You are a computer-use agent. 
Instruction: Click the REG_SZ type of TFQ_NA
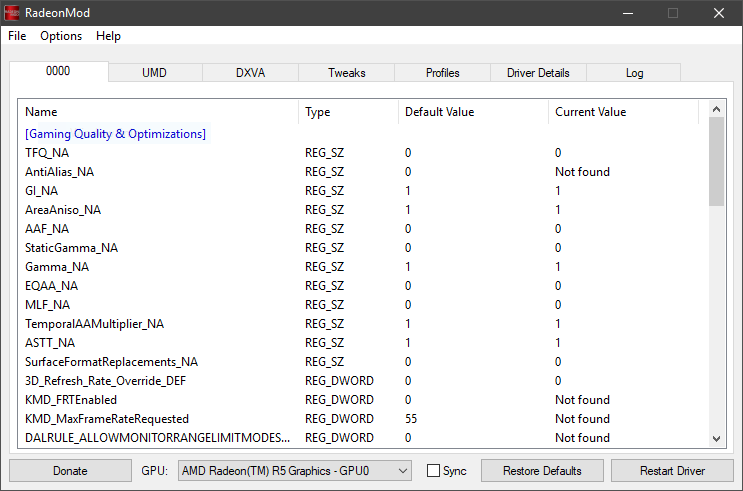point(325,153)
